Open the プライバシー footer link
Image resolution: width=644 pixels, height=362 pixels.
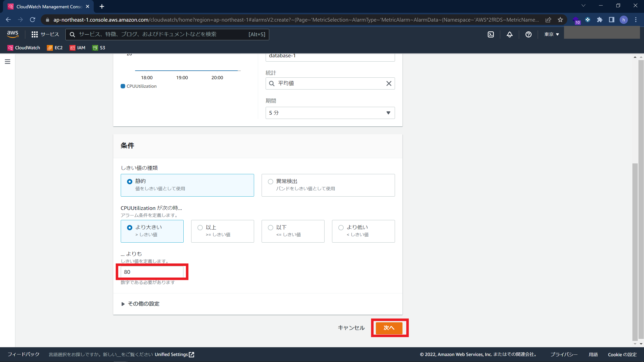(x=564, y=354)
